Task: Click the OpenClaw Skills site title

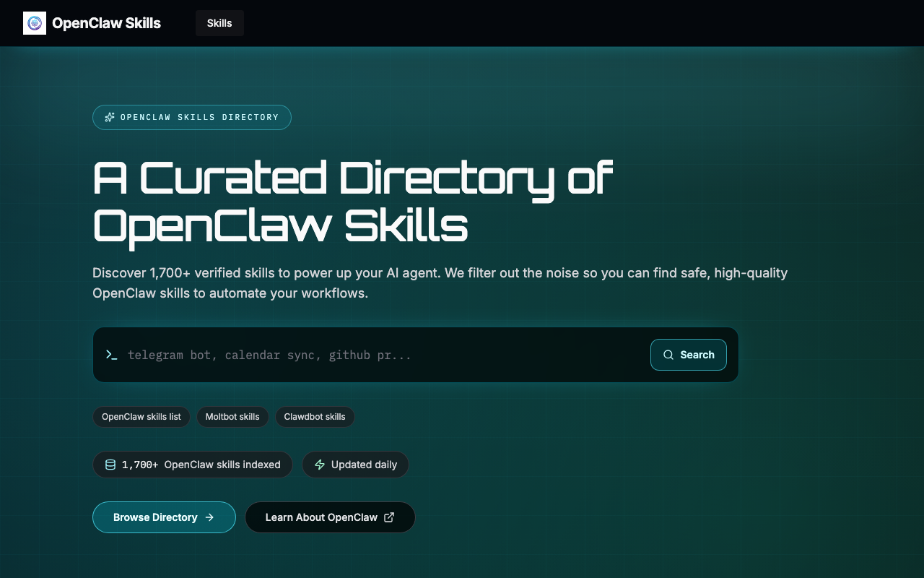Action: click(106, 23)
